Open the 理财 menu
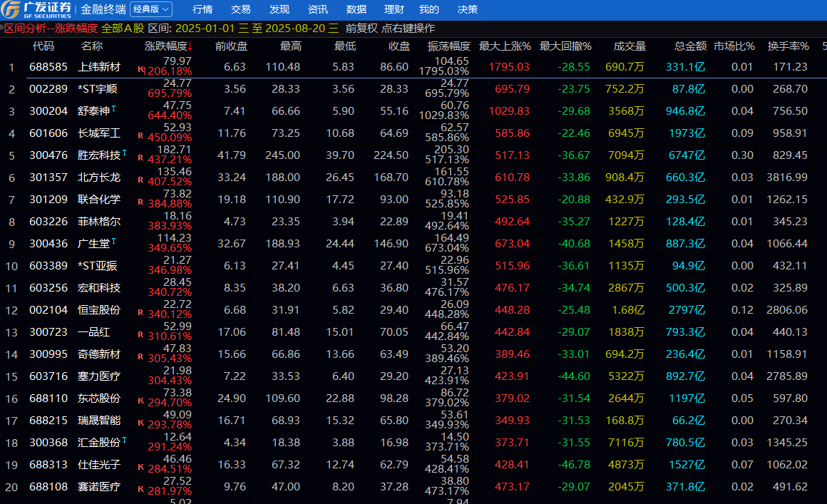 (394, 9)
